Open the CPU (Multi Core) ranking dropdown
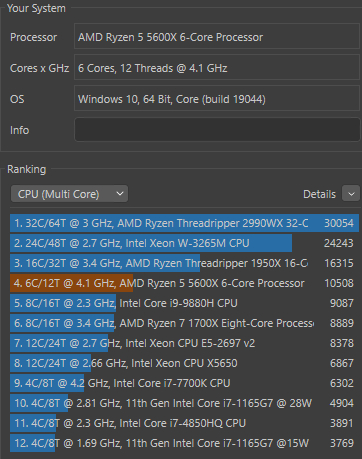The height and width of the screenshot is (459, 362). click(x=69, y=194)
